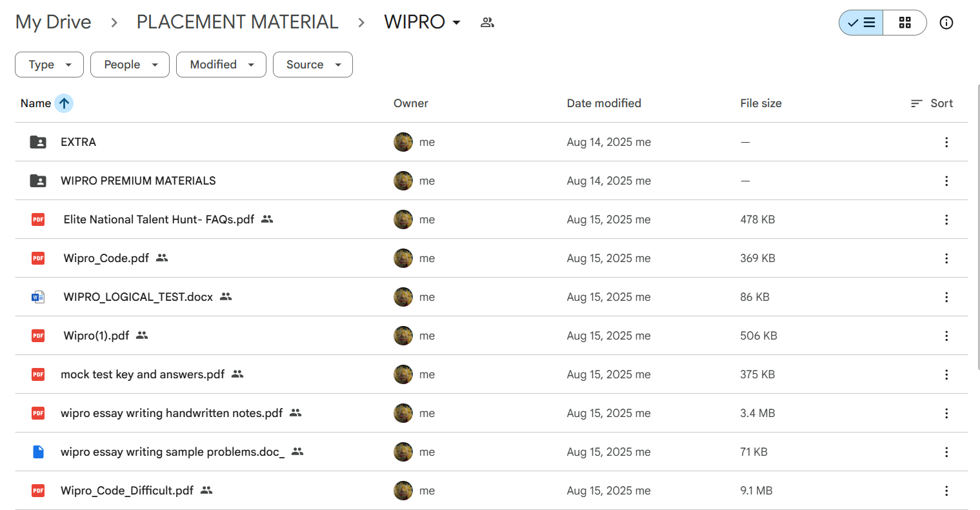Click the File size column header

pyautogui.click(x=761, y=103)
